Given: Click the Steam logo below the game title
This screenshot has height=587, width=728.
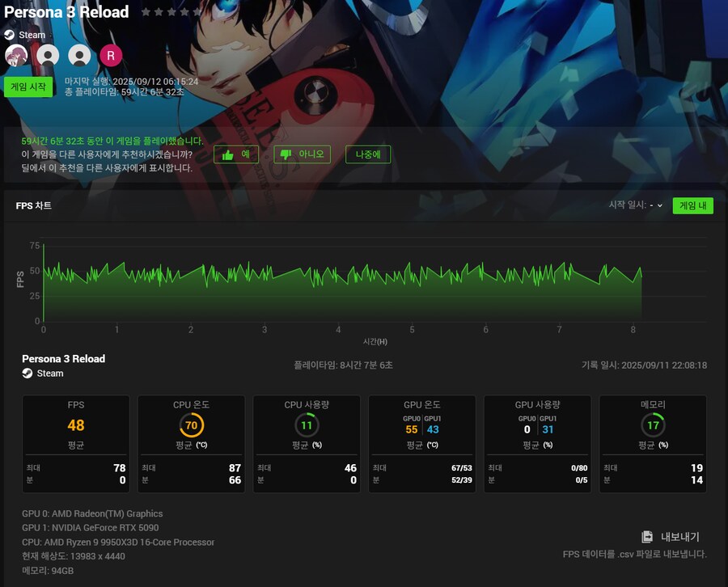Looking at the screenshot, I should 10,36.
